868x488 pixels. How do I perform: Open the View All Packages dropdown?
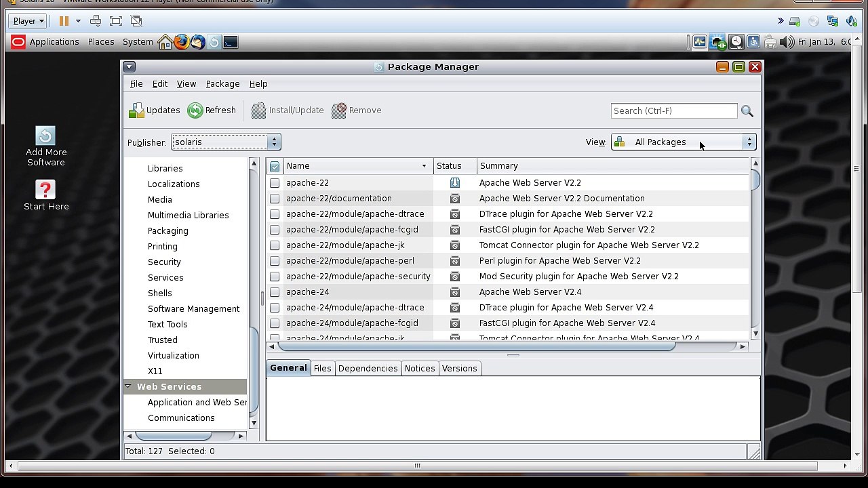coord(684,142)
